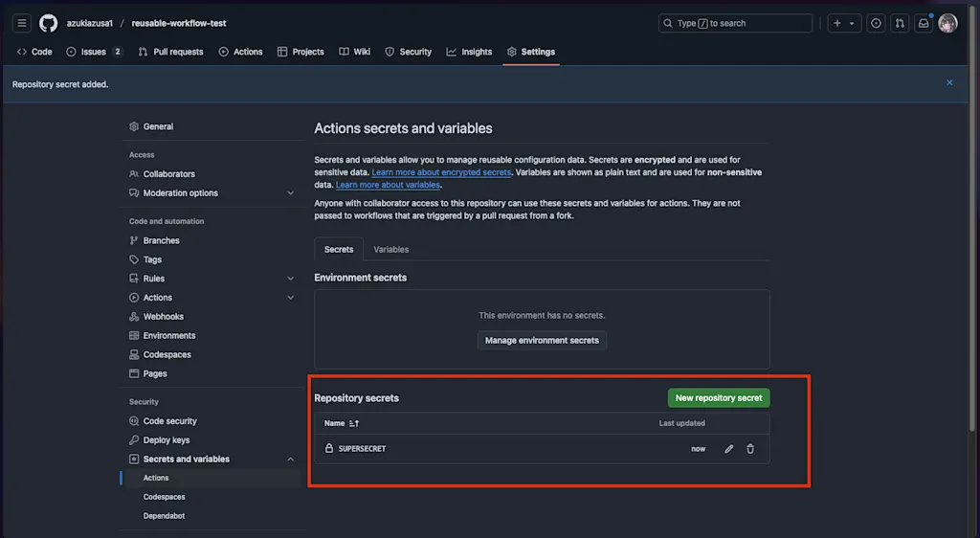Click the SUPERSECRET secret name
The width and height of the screenshot is (980, 538).
point(362,449)
